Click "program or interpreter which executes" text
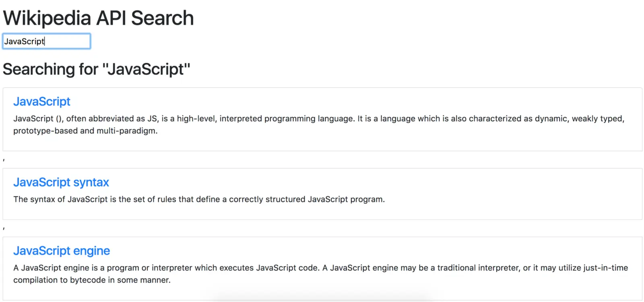Viewport: 644px width, 302px height. point(180,268)
